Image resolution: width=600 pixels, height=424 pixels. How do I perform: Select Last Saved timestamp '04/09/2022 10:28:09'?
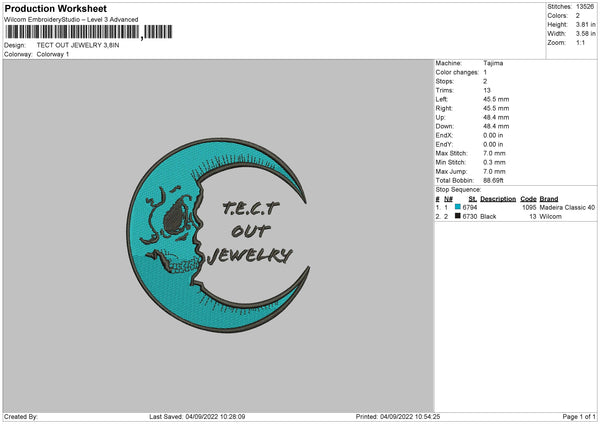[215, 416]
